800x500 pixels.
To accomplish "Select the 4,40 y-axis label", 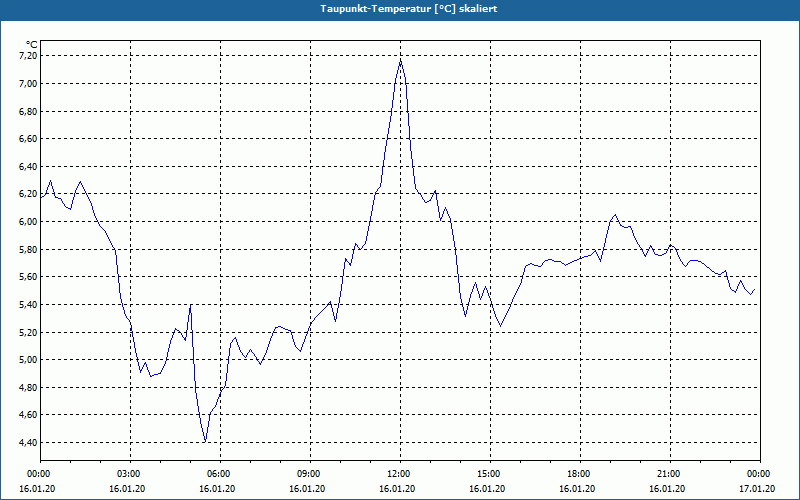I will (x=28, y=442).
